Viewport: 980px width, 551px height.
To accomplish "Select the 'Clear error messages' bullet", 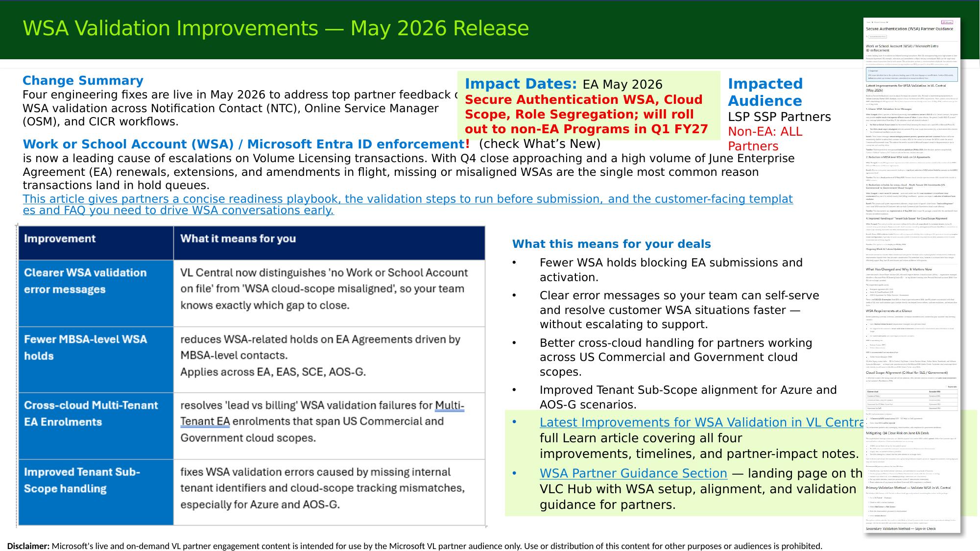I will point(679,310).
